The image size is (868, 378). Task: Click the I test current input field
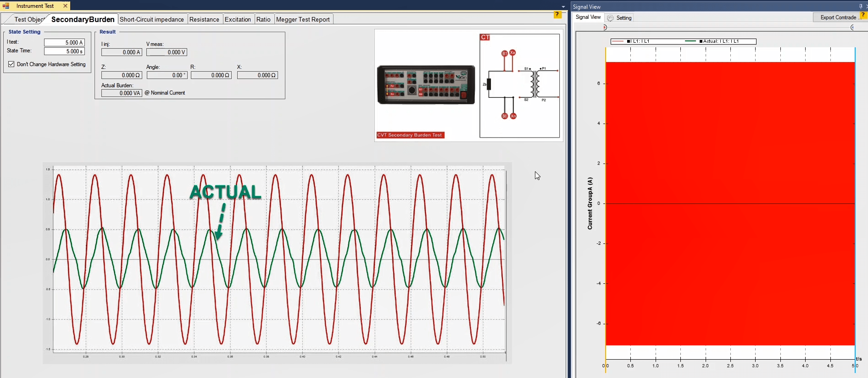(64, 42)
